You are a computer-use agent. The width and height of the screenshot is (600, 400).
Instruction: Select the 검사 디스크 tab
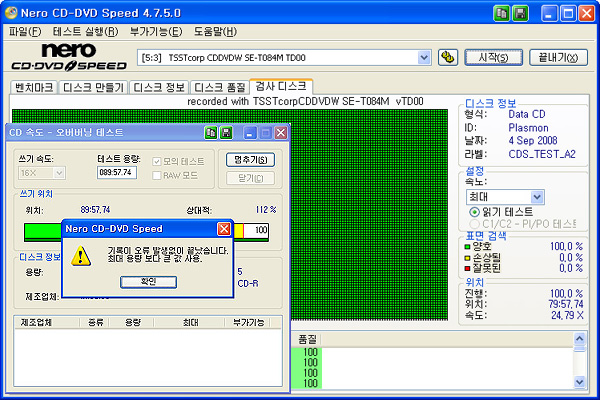(281, 86)
